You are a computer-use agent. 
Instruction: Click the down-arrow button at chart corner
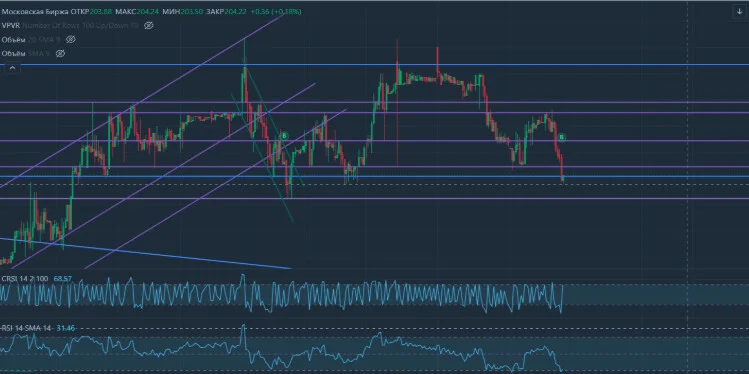738,12
